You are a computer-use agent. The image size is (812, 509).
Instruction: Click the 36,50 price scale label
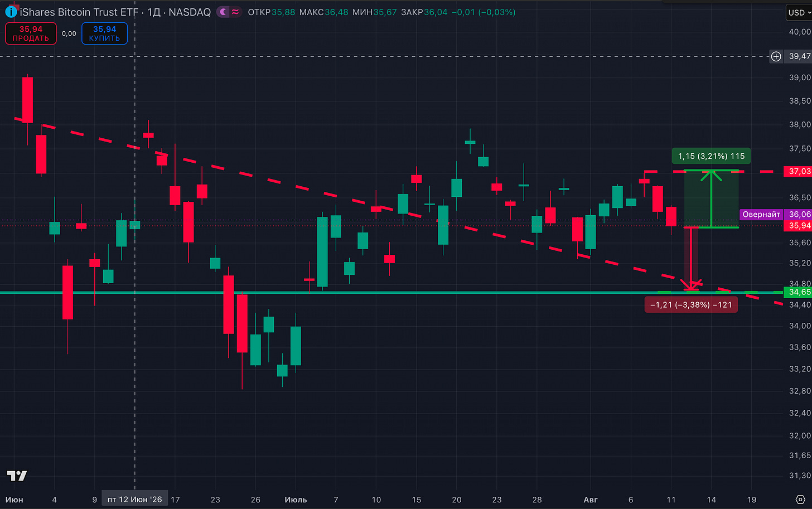tap(800, 197)
